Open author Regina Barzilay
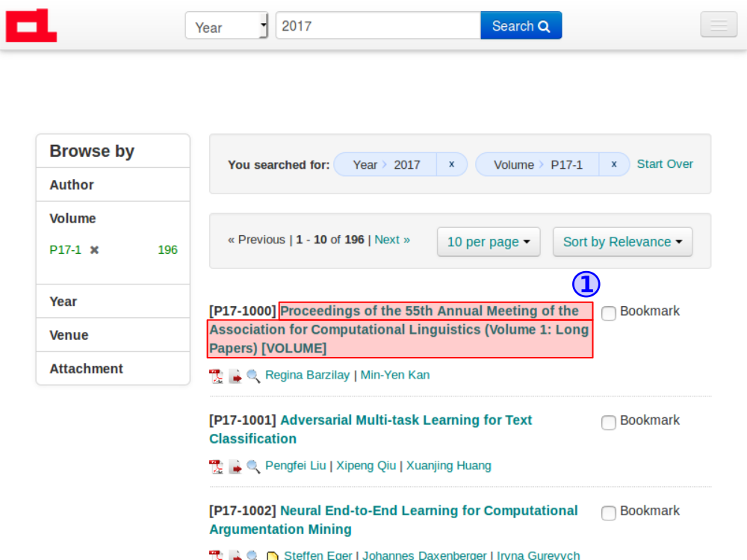Image resolution: width=747 pixels, height=560 pixels. [x=307, y=376]
